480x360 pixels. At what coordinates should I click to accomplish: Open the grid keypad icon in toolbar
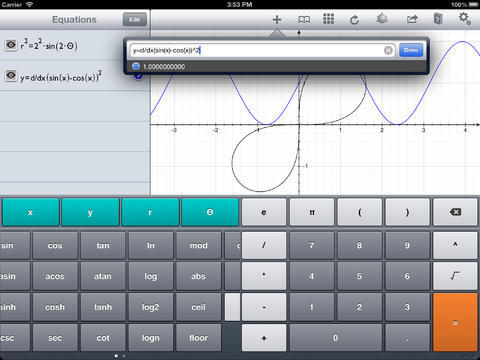point(328,19)
